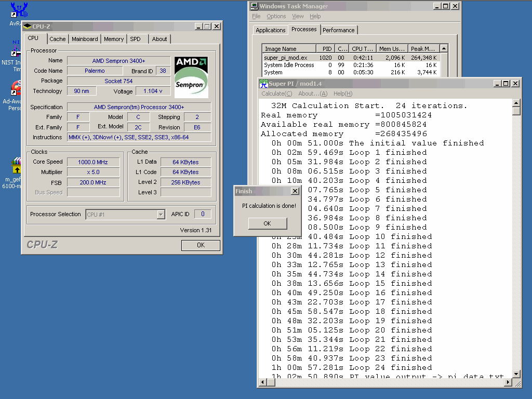Open the Calculate menu in Super PI
The width and height of the screenshot is (532, 399).
276,94
